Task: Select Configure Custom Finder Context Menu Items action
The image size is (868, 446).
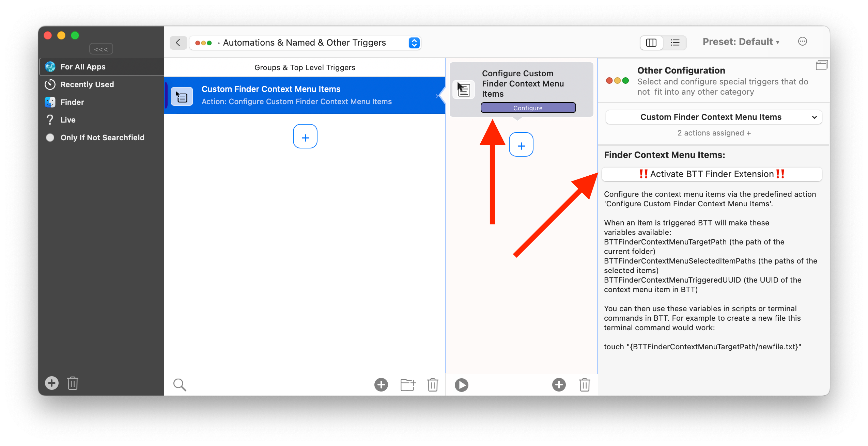Action: tap(521, 89)
